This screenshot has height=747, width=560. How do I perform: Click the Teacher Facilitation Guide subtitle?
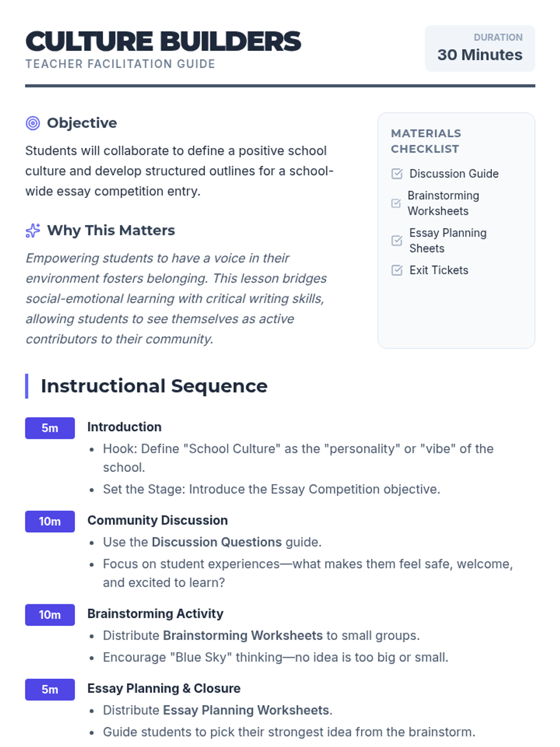tap(120, 64)
